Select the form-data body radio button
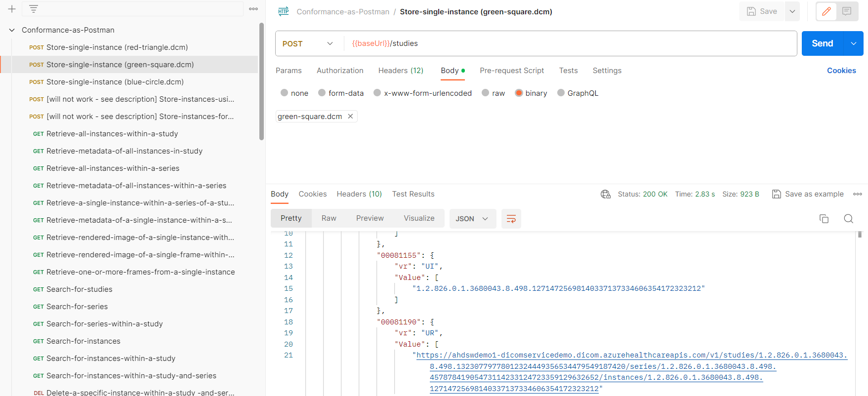 tap(322, 93)
